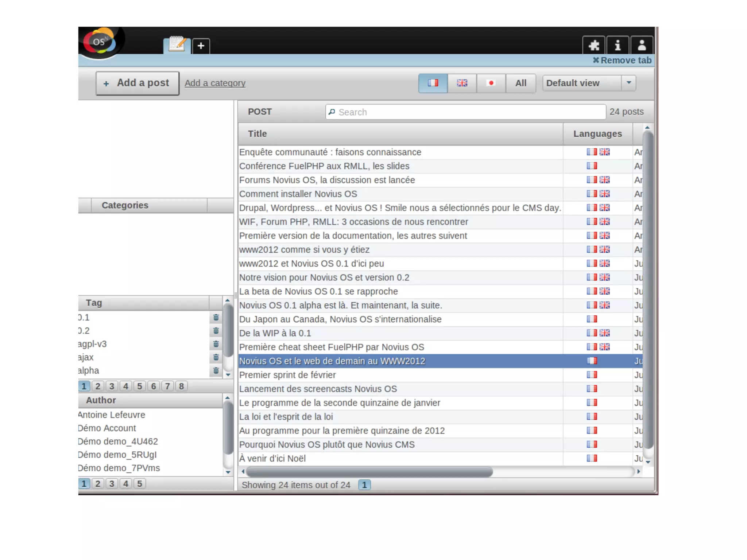Click the post Search input field
Screen dimensions: 747x560
coord(466,112)
